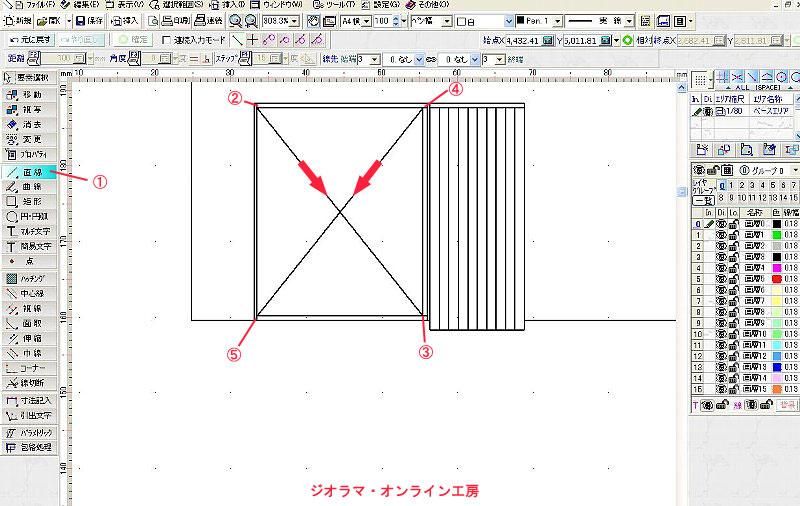Enable the 連続入力モード checkbox
Image resolution: width=800 pixels, height=506 pixels.
(x=166, y=40)
